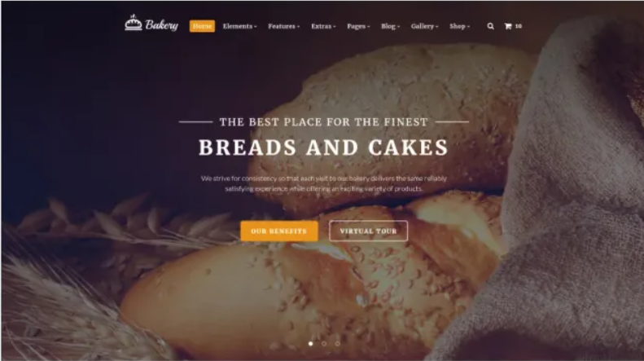This screenshot has width=644, height=361.
Task: Click the cart item count 10
Action: tap(519, 26)
